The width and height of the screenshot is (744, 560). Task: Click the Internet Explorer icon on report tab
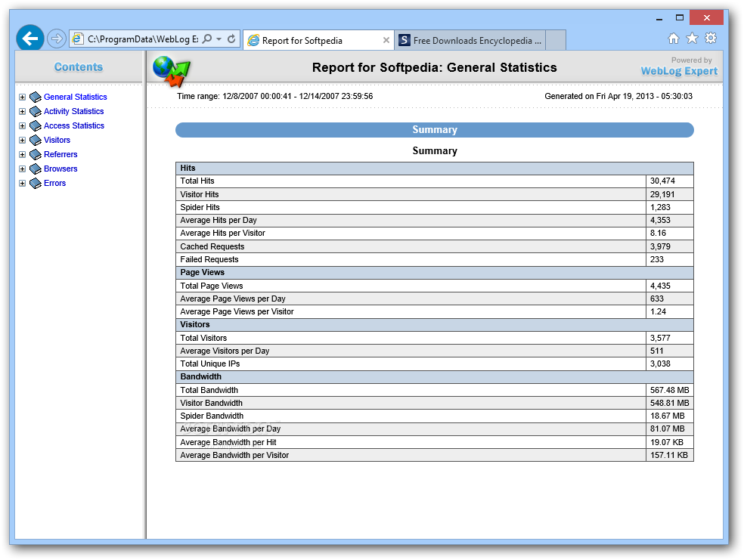click(x=254, y=40)
